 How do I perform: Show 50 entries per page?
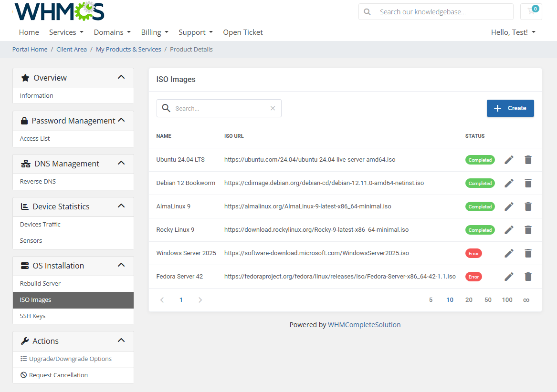tap(488, 300)
